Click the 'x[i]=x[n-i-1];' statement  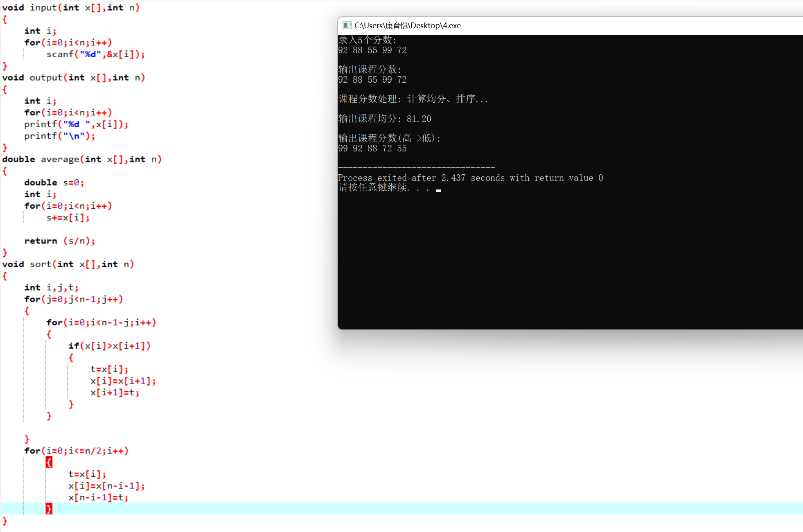coord(106,486)
